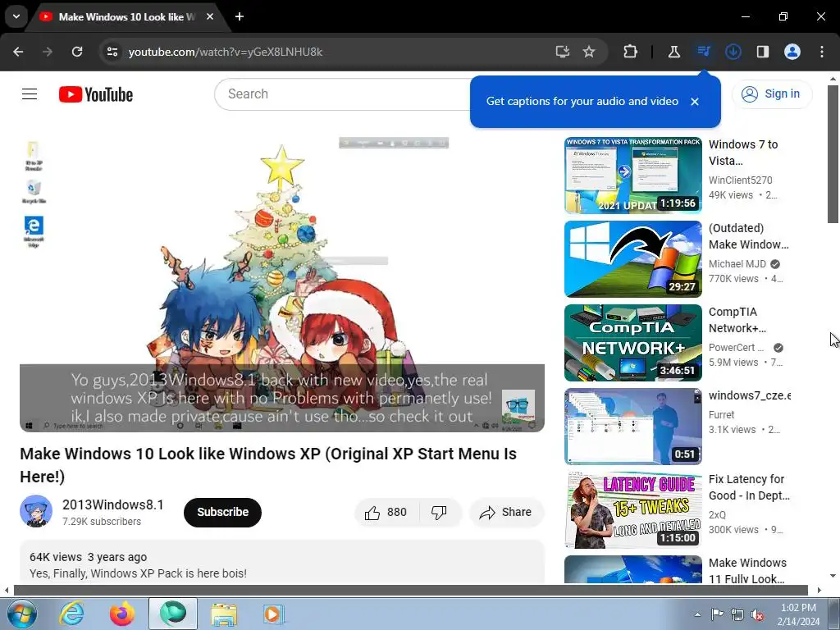Launch Firefox from taskbar

[122, 614]
